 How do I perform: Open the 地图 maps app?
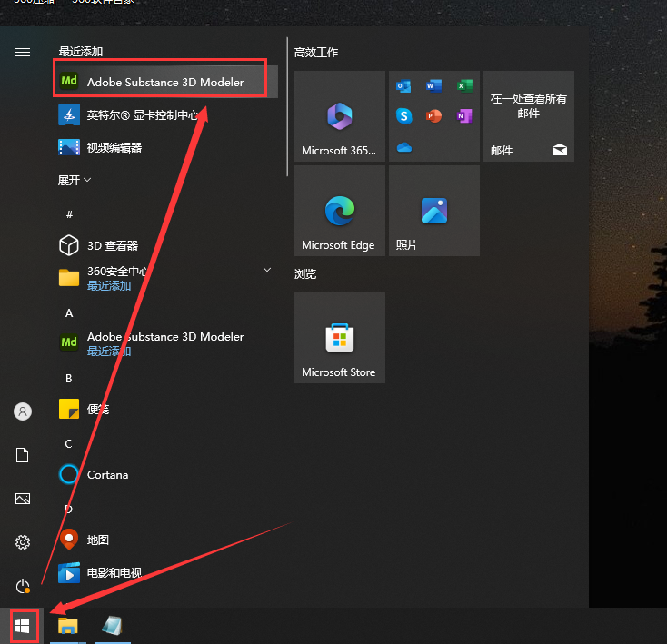165,540
